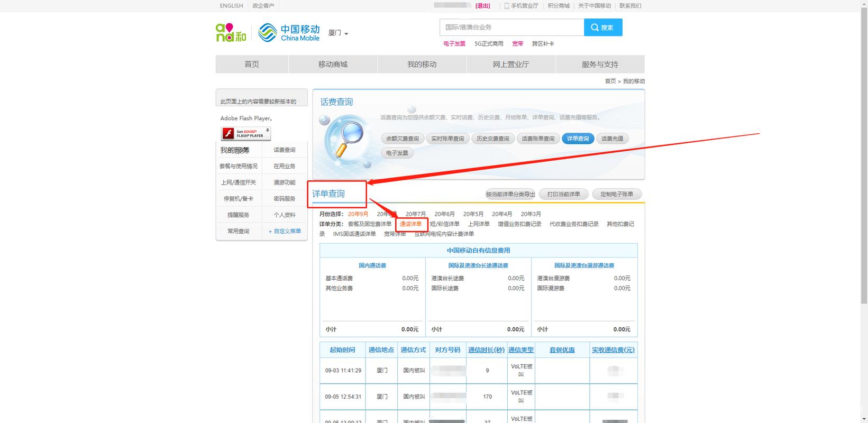The height and width of the screenshot is (423, 868).
Task: Open 在用业务 in sidebar
Action: [x=285, y=166]
